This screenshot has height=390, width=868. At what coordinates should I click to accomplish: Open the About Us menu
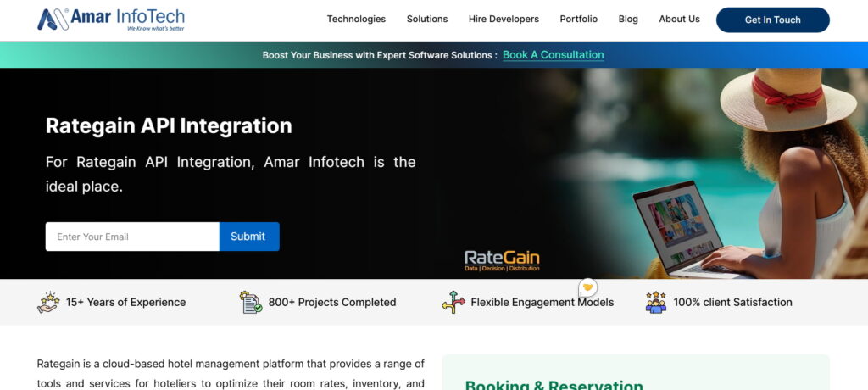tap(679, 19)
